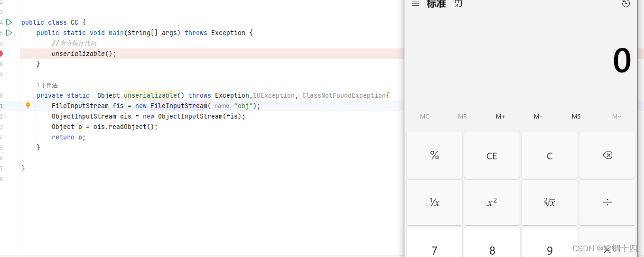This screenshot has height=257, width=644.
Task: Click the M+ memory add button
Action: pyautogui.click(x=500, y=117)
